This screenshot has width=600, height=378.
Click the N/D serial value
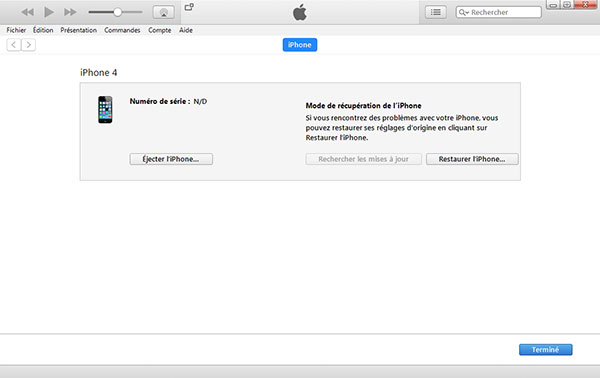point(200,101)
